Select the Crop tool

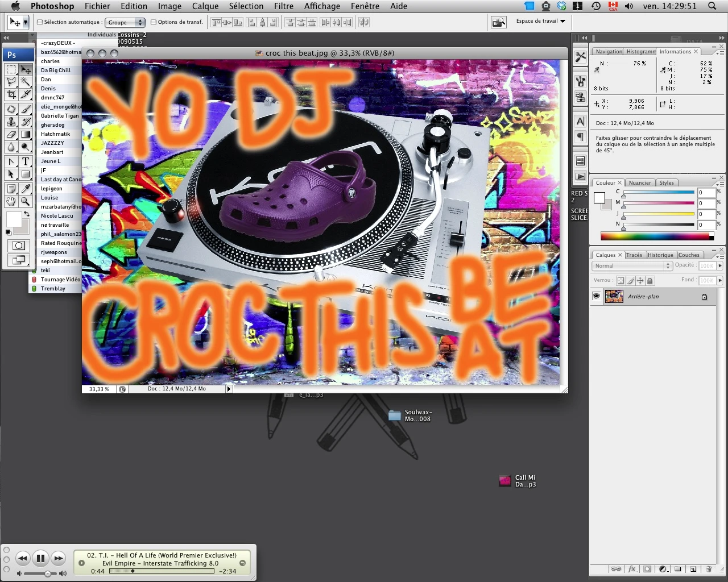(11, 95)
